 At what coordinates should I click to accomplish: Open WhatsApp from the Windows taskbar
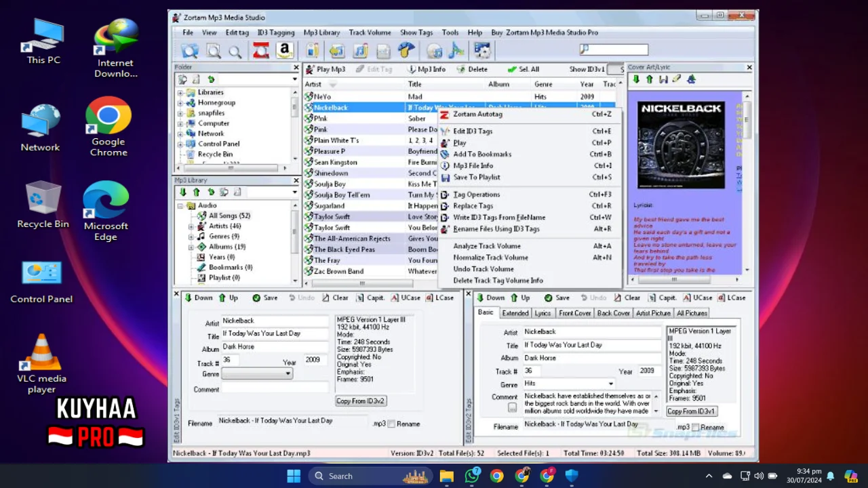(x=472, y=476)
